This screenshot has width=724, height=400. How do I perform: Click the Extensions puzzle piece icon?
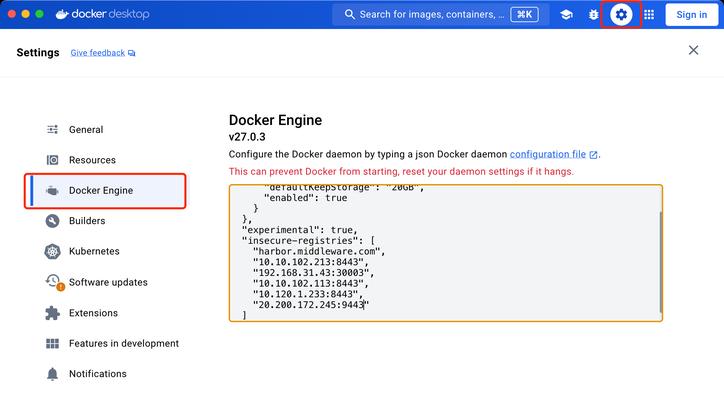[x=52, y=313]
